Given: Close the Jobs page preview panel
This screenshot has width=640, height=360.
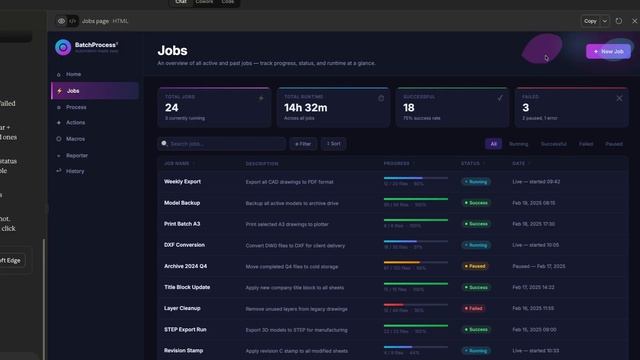Looking at the screenshot, I should pyautogui.click(x=634, y=21).
